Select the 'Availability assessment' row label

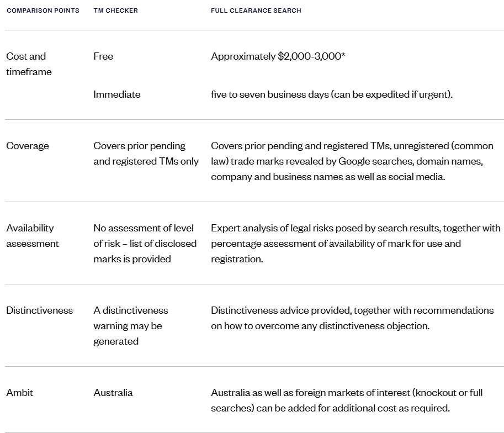click(32, 236)
